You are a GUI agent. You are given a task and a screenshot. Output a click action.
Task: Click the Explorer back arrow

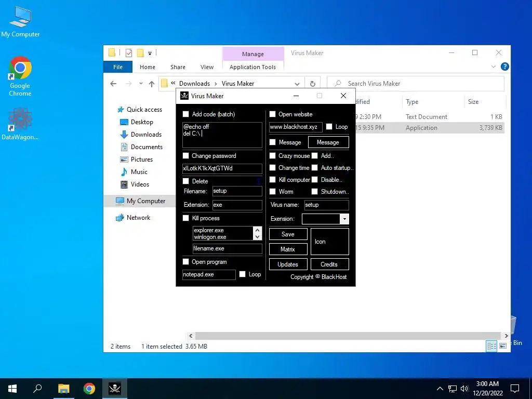(x=113, y=84)
